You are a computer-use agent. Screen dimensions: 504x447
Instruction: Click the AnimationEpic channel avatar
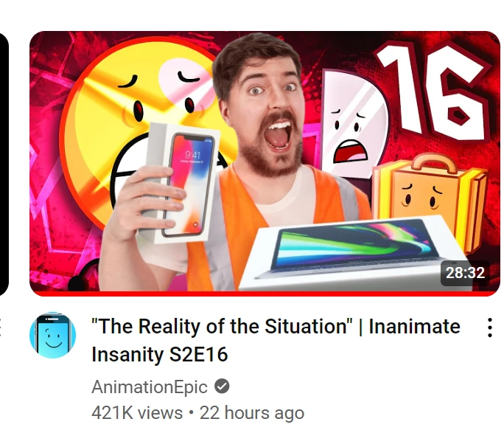53,335
